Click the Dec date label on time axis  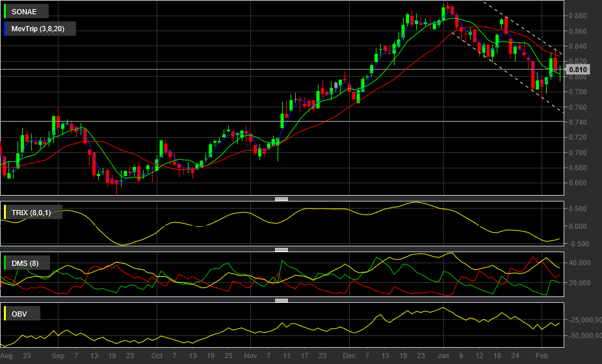pyautogui.click(x=349, y=356)
